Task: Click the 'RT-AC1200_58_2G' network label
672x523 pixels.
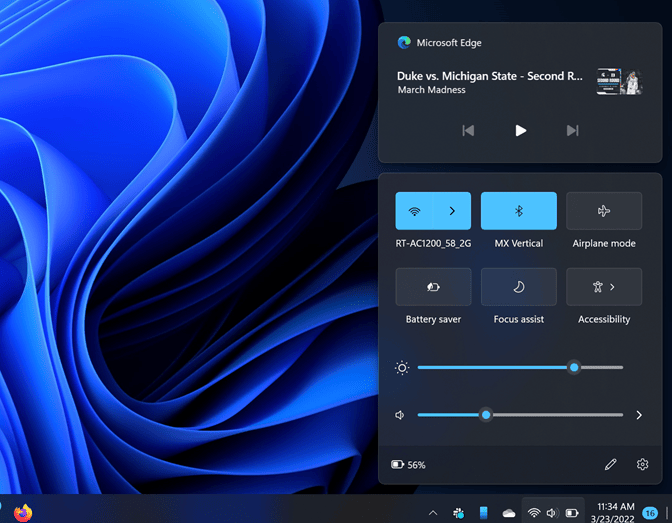Action: click(x=433, y=243)
